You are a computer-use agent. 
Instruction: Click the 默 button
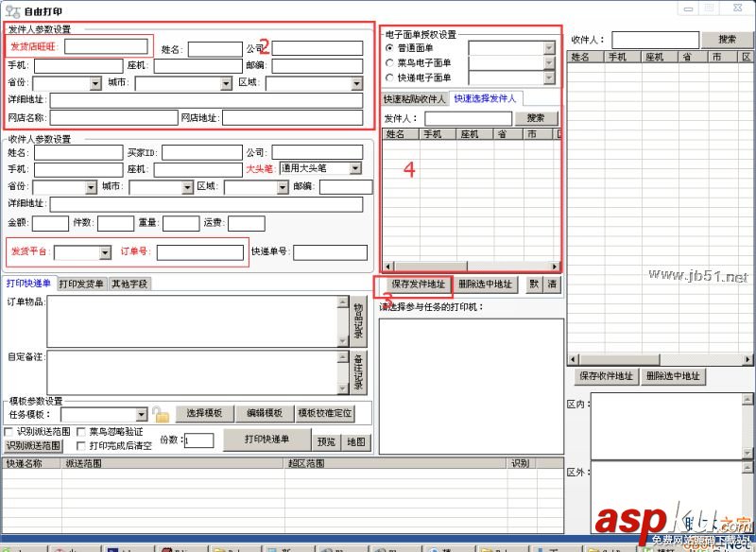[534, 285]
